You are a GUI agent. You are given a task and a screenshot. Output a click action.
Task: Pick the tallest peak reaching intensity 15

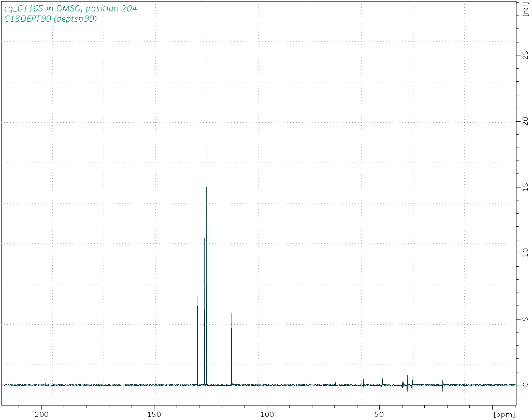(x=206, y=286)
